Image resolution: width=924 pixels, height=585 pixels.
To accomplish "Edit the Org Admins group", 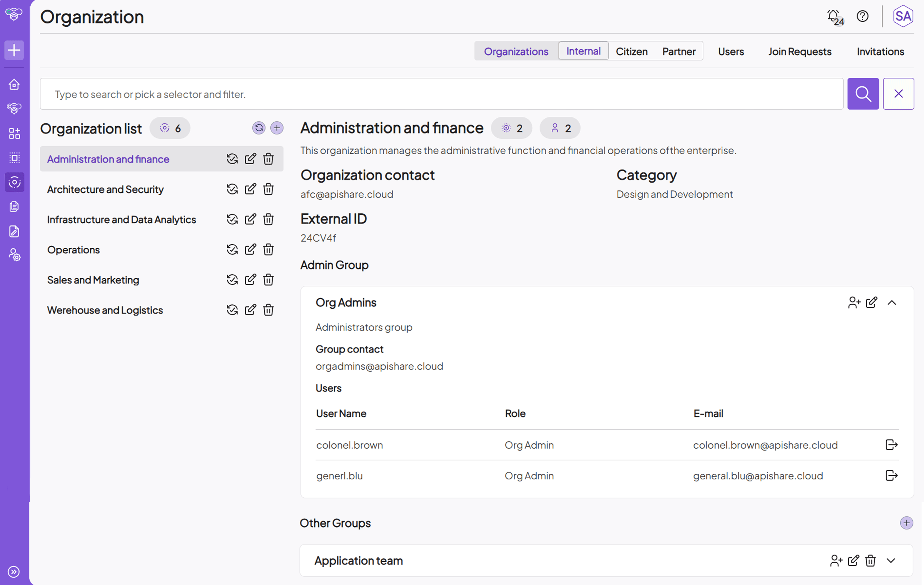I will click(x=871, y=302).
